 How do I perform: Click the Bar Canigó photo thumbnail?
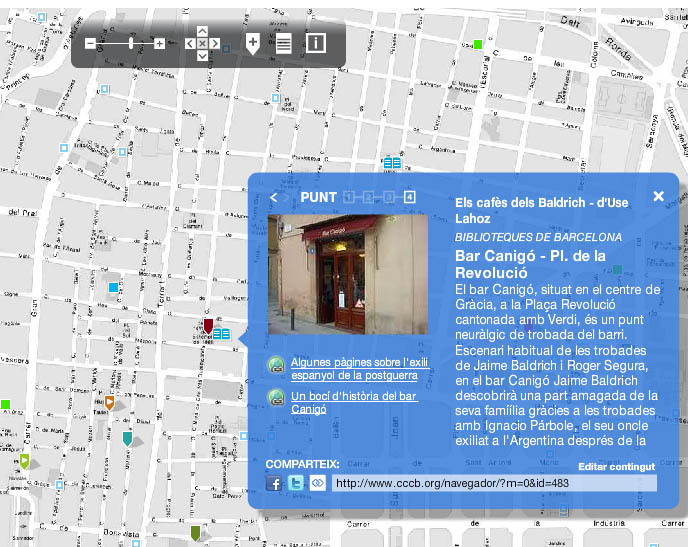click(x=347, y=274)
